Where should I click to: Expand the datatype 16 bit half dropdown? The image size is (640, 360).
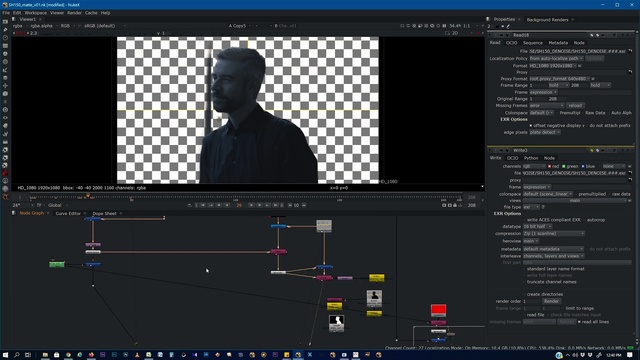point(538,226)
